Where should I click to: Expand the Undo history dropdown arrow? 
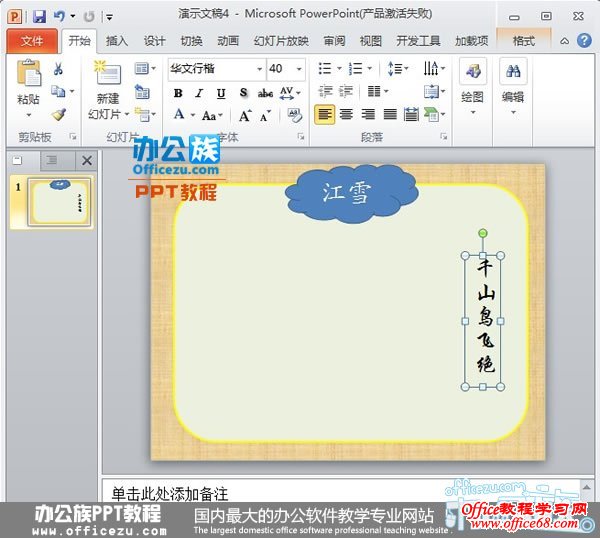pos(73,17)
